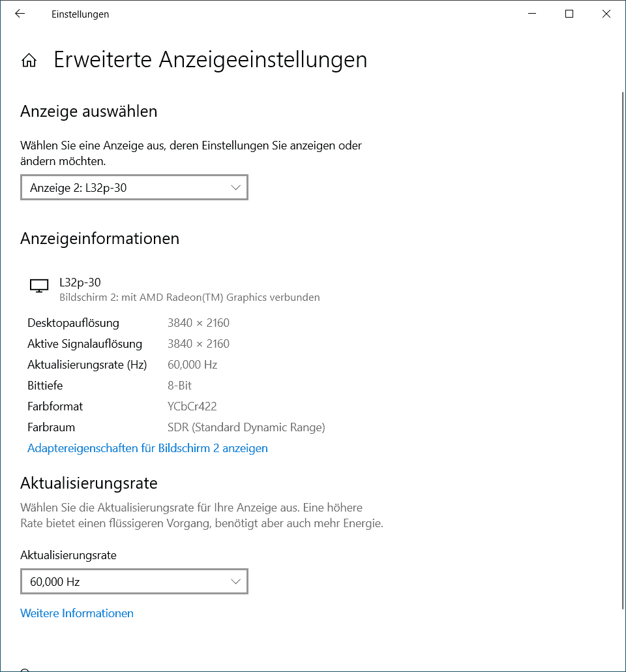This screenshot has width=626, height=672.
Task: Select the Desktopauflösung label
Action: point(73,323)
